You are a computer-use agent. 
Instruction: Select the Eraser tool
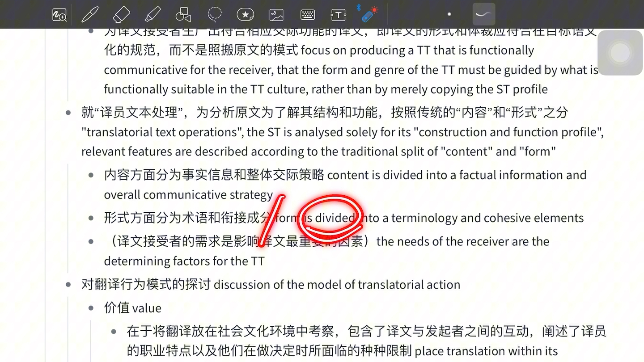click(x=121, y=15)
